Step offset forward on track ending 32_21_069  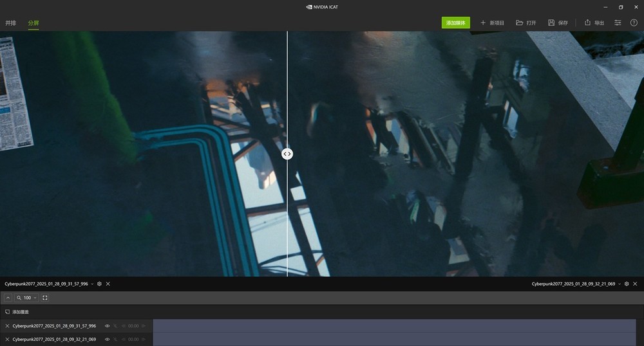click(x=144, y=340)
